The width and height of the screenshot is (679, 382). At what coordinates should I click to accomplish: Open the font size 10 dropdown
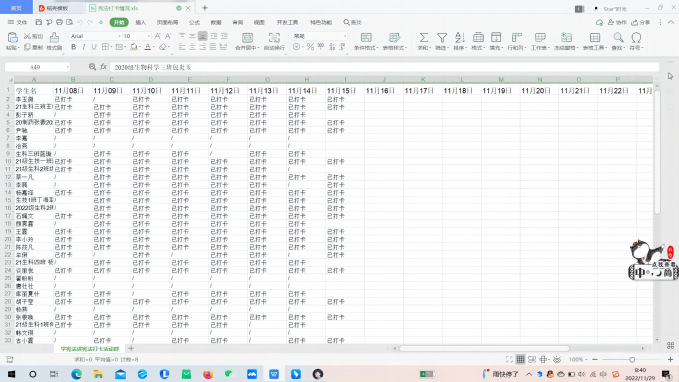149,36
